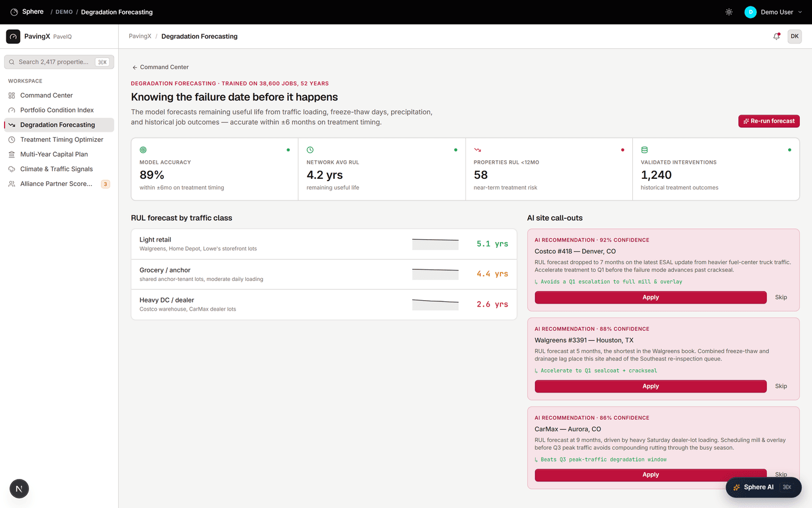Image resolution: width=812 pixels, height=508 pixels.
Task: Click the Re-run forecast sparkle icon
Action: click(x=746, y=121)
